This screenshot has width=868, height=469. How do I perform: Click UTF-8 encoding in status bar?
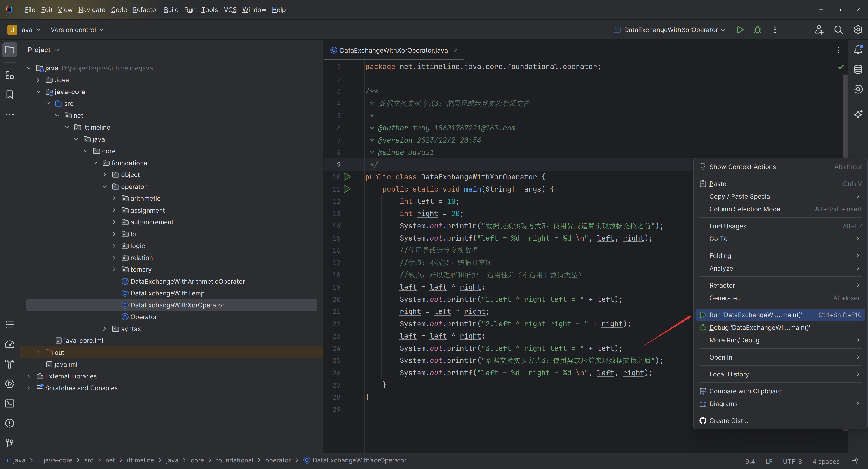792,461
